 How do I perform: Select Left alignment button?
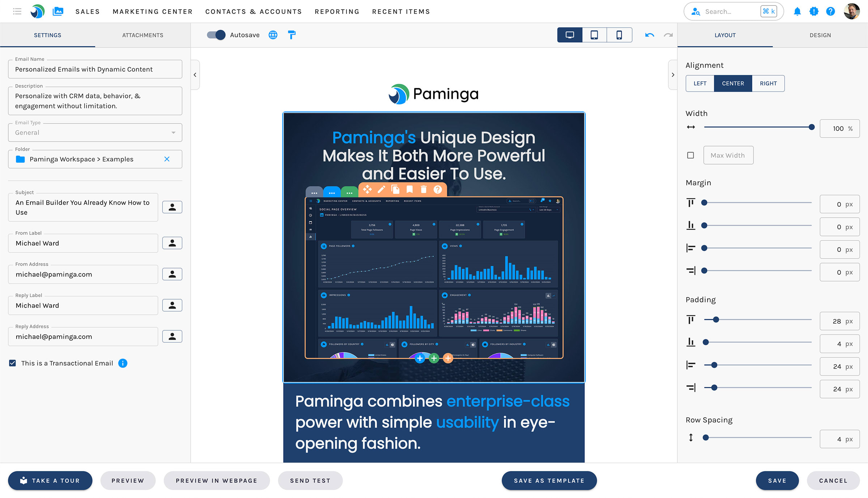click(x=700, y=83)
